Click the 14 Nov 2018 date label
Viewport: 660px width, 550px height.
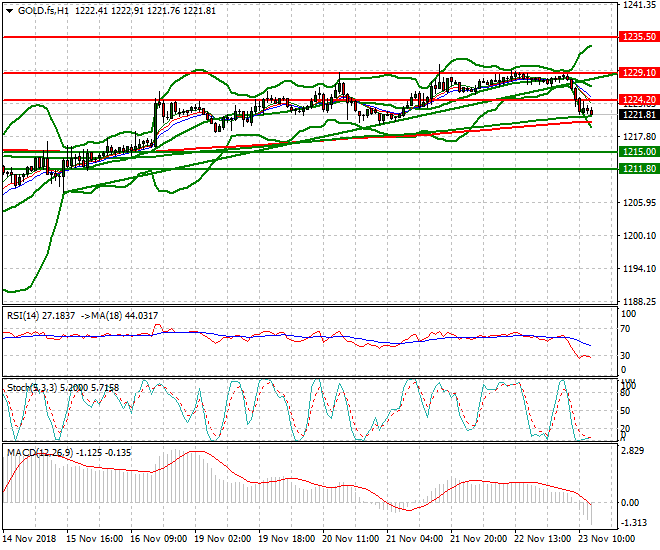(x=29, y=539)
